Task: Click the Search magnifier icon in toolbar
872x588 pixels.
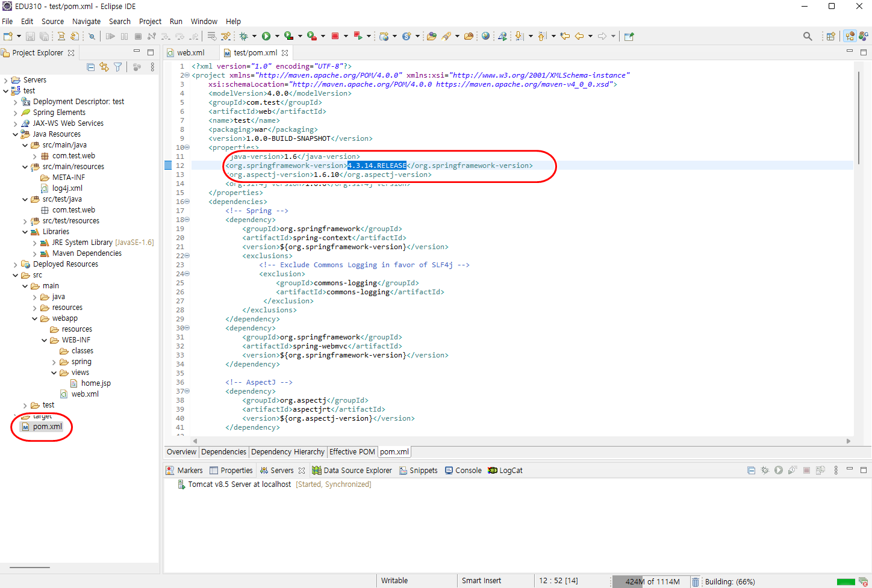Action: click(x=808, y=36)
